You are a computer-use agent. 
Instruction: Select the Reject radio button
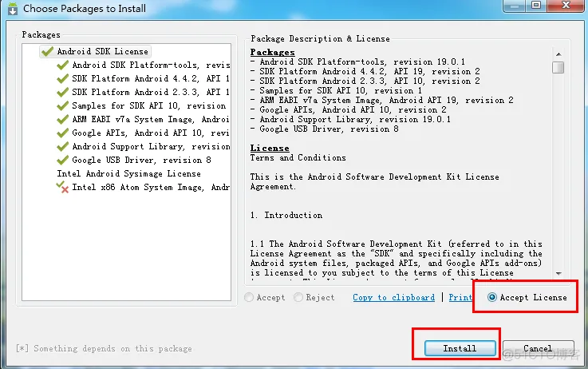pos(298,297)
